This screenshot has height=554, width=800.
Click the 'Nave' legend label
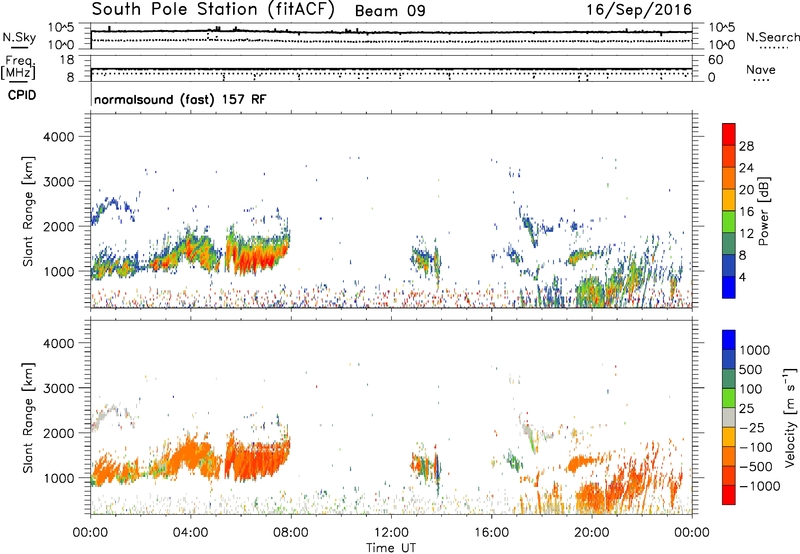click(x=761, y=69)
